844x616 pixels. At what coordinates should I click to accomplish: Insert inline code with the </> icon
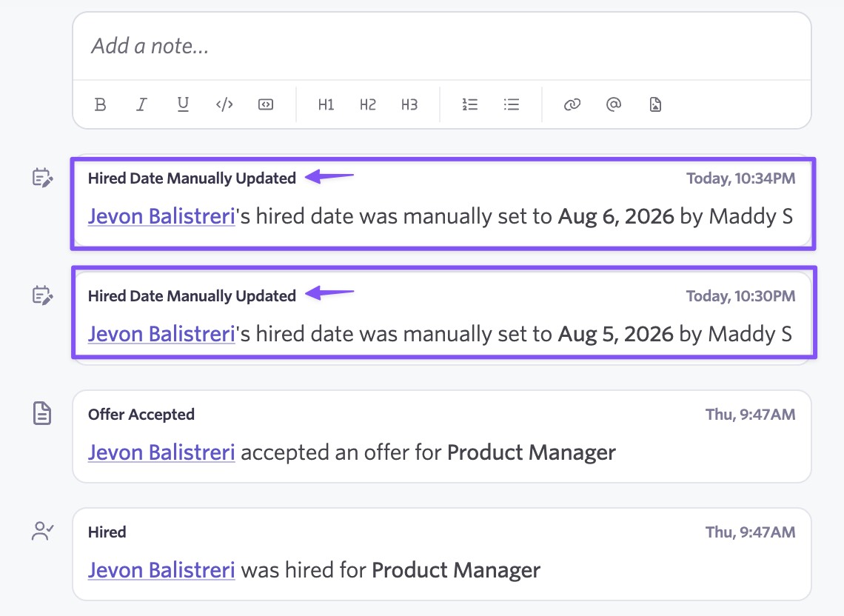click(224, 104)
